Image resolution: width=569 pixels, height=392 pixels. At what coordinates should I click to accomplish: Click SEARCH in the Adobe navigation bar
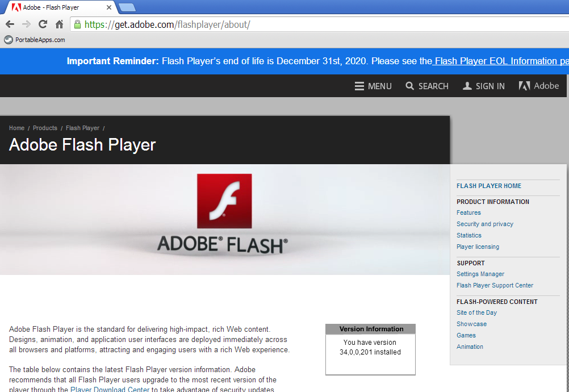point(427,86)
